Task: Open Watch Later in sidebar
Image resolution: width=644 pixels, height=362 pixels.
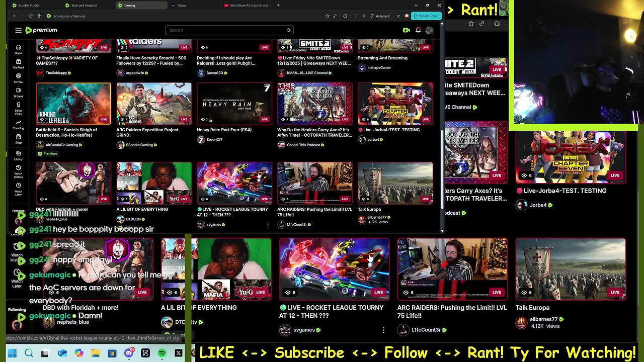Action: point(18,189)
